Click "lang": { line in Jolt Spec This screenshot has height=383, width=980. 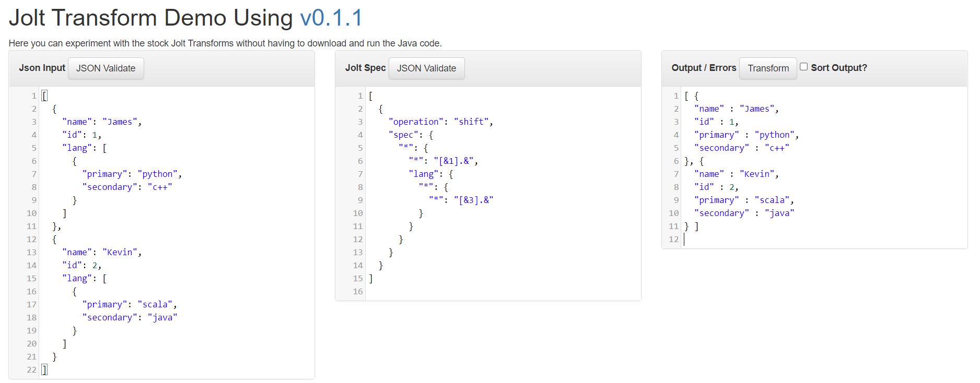tap(431, 174)
